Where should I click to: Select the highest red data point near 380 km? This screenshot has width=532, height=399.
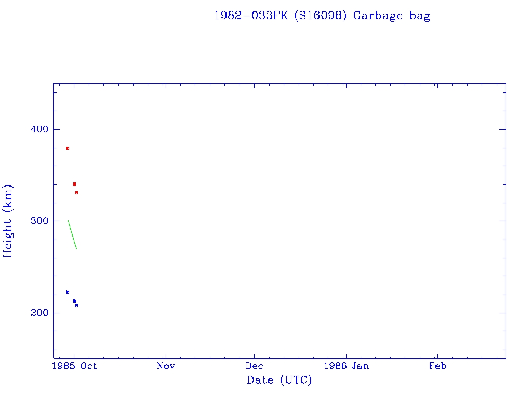[x=68, y=148]
